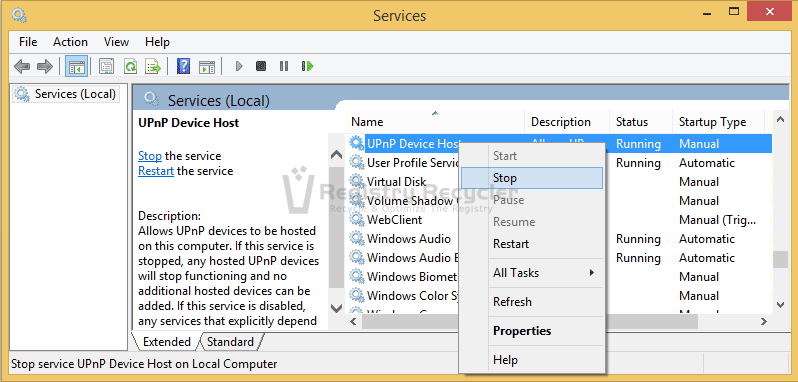Screen dimensions: 798x382
Task: Click gear icon beside Virtual Disk
Action: pos(357,182)
